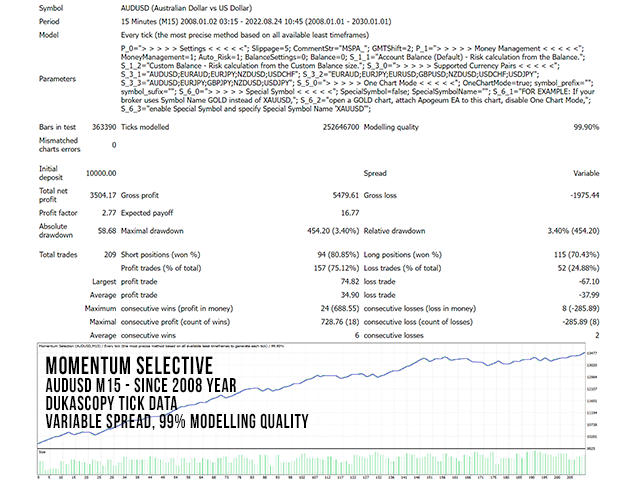Click Long positions value 115 (70.43%)
This screenshot has height=480, width=640.
577,255
